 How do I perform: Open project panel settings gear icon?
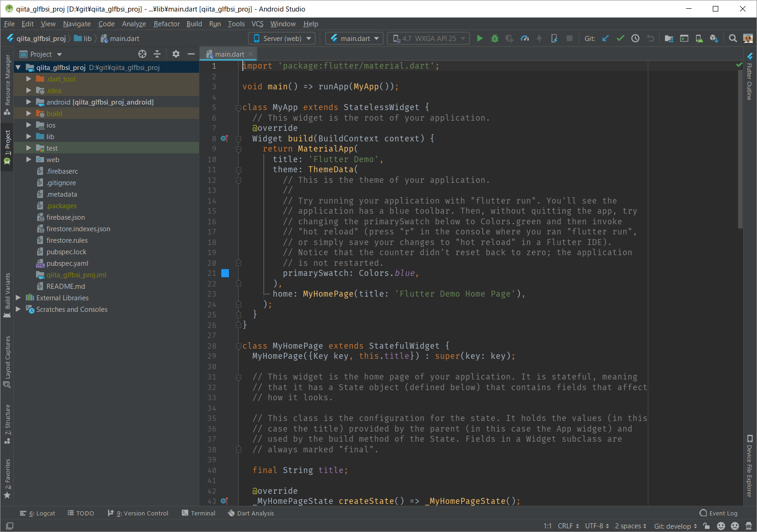pyautogui.click(x=176, y=54)
